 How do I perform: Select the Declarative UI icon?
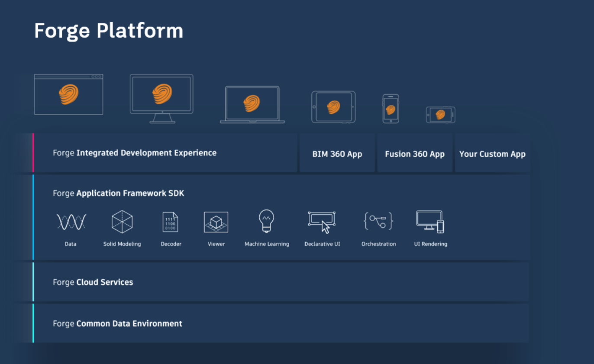click(322, 222)
